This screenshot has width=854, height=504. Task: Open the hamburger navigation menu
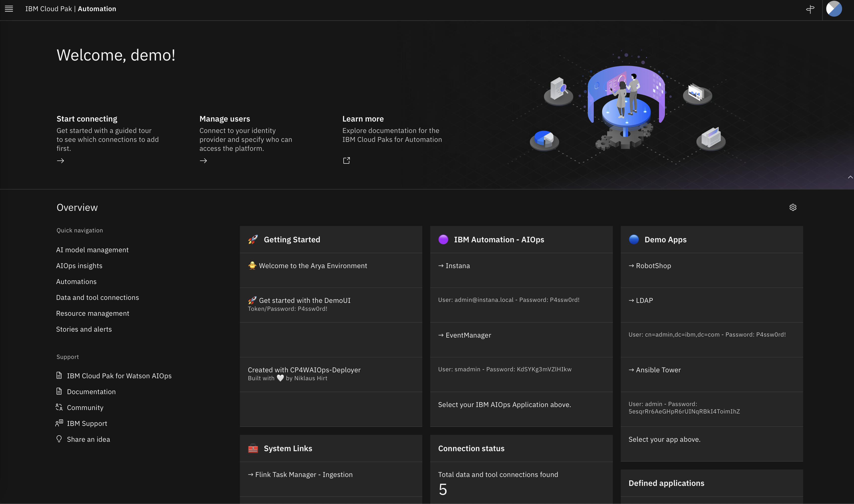pos(9,9)
